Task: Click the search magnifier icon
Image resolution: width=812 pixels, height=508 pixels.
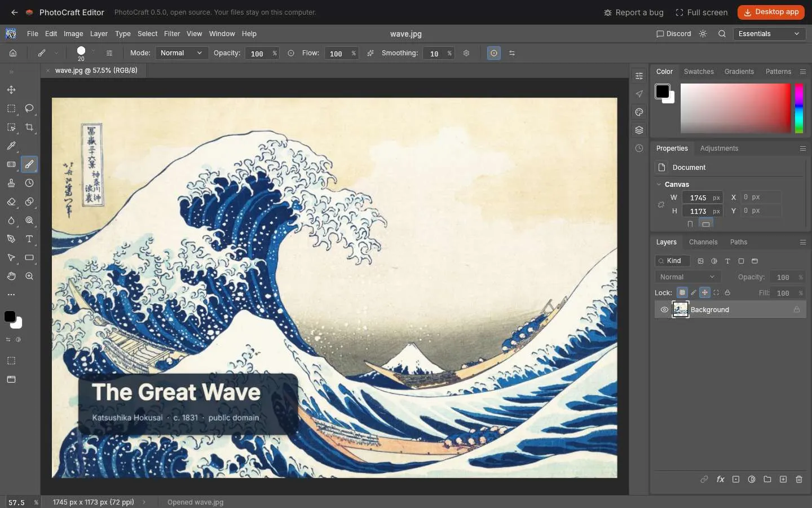Action: (722, 34)
